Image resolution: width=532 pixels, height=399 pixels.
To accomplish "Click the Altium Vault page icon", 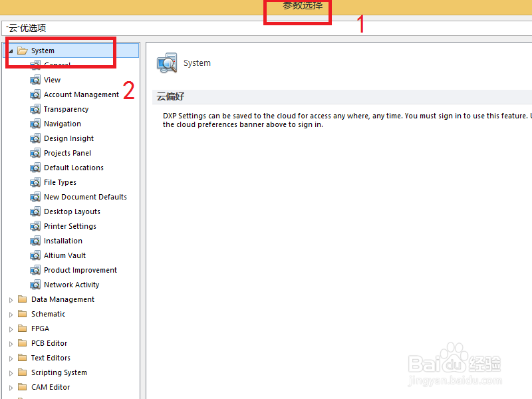I will point(35,255).
